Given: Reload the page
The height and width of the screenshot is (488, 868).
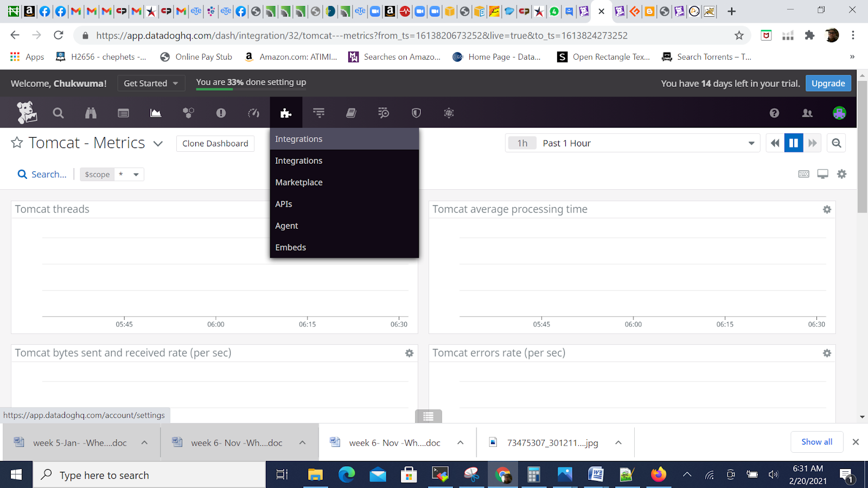Looking at the screenshot, I should click(x=59, y=35).
